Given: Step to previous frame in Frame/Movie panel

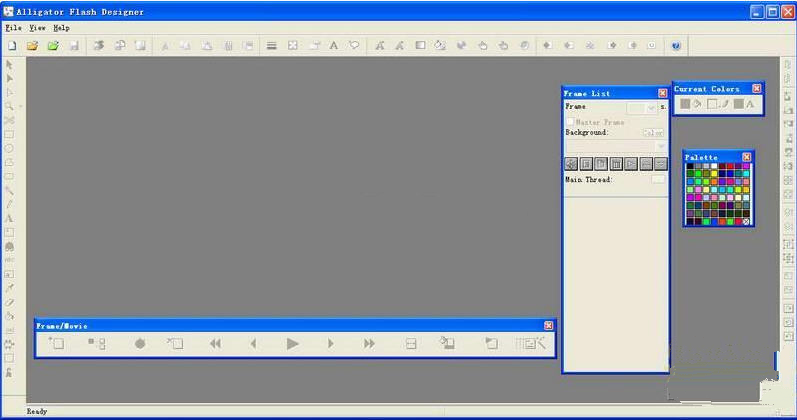Looking at the screenshot, I should [x=253, y=344].
